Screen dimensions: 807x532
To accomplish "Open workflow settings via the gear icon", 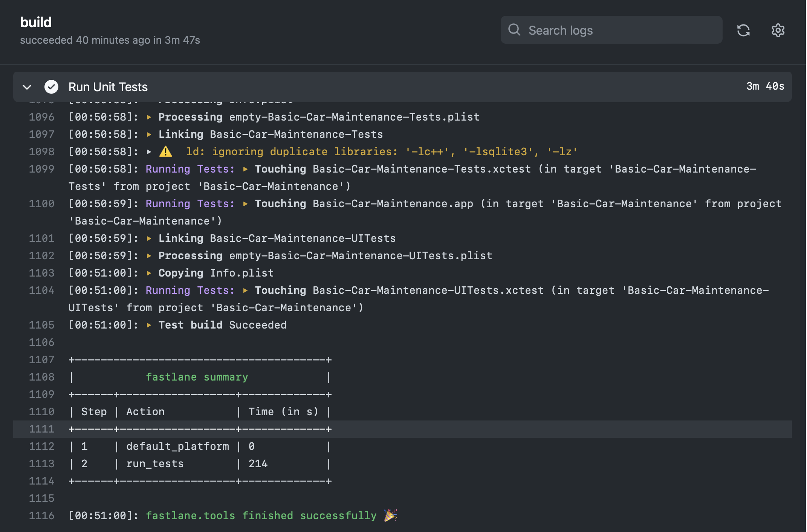I will pyautogui.click(x=778, y=30).
